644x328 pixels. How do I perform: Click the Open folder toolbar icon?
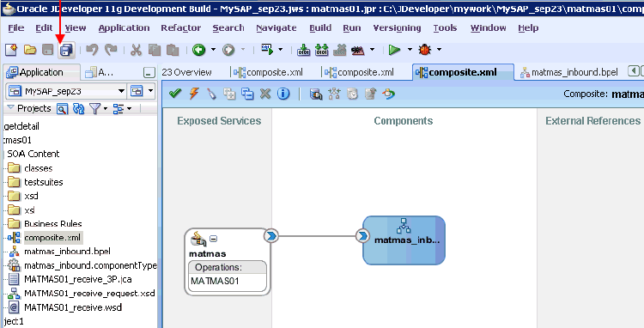click(x=30, y=50)
